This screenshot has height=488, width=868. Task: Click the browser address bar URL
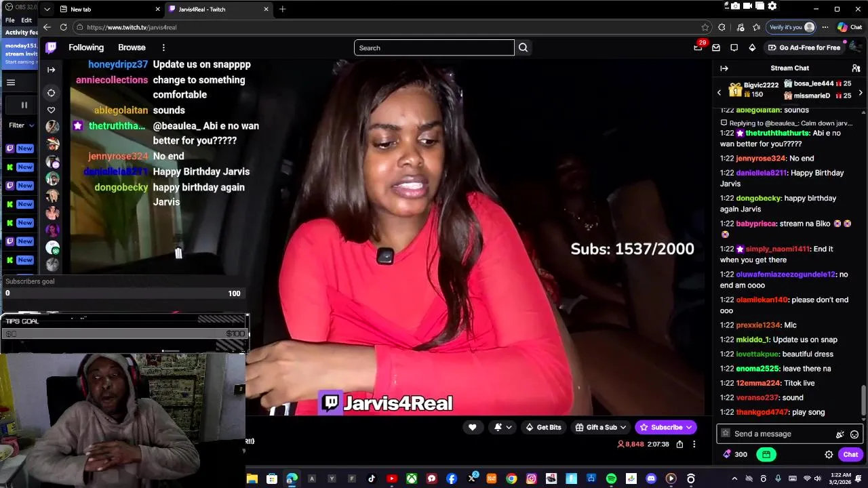coord(132,27)
